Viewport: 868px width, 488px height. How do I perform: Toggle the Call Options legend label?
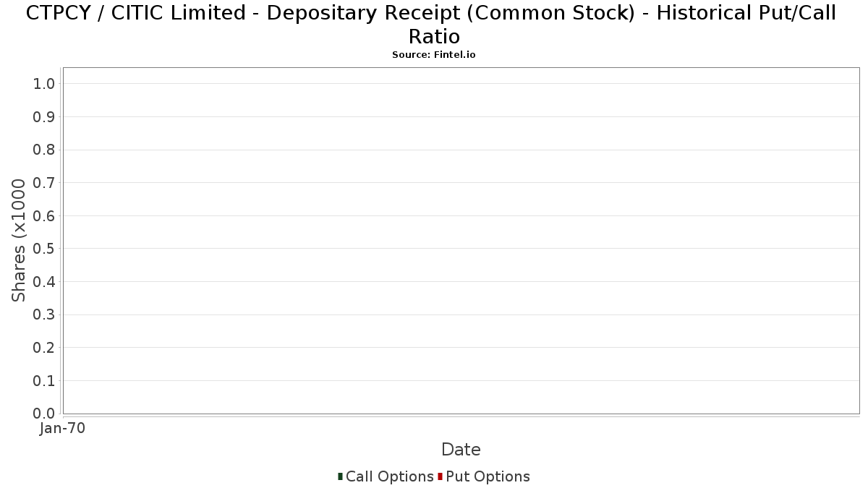(390, 476)
